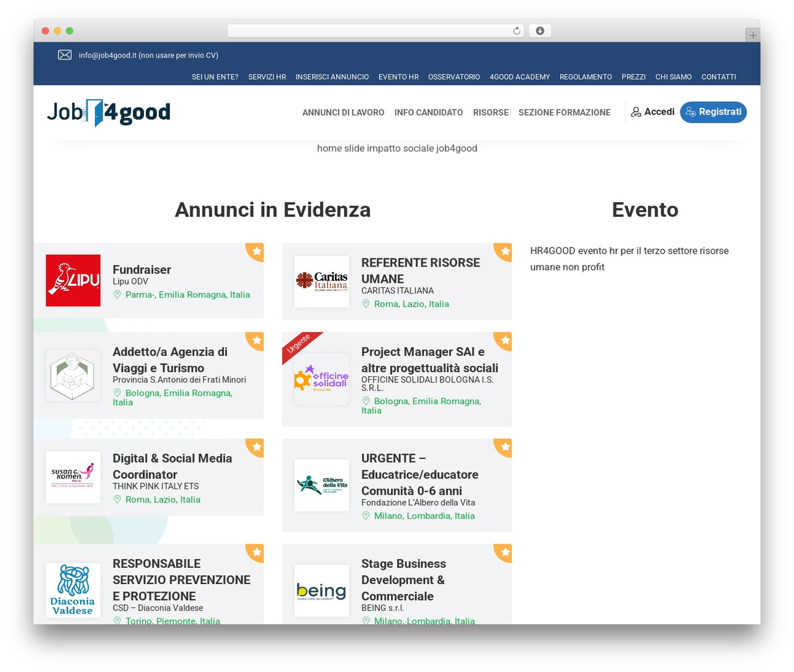Open ANNUNCI DI LAVORO navigation item
Screen dimensions: 794x672
[343, 112]
